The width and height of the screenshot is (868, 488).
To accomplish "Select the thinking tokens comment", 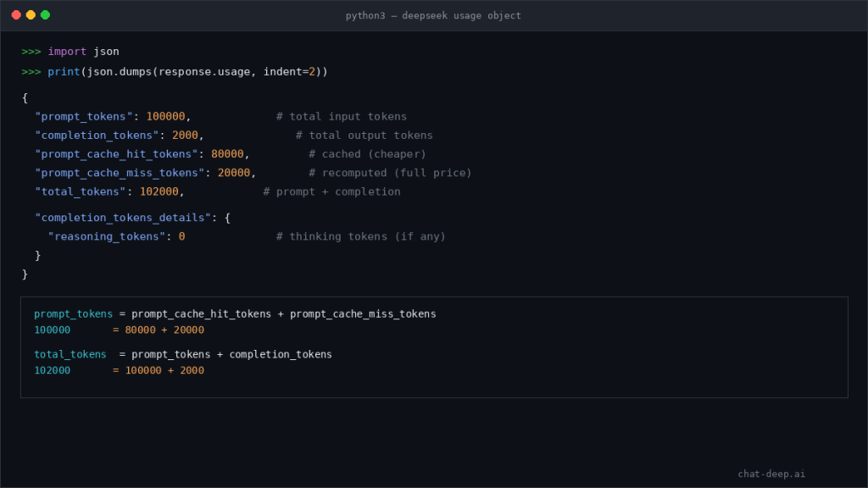I will tap(360, 236).
